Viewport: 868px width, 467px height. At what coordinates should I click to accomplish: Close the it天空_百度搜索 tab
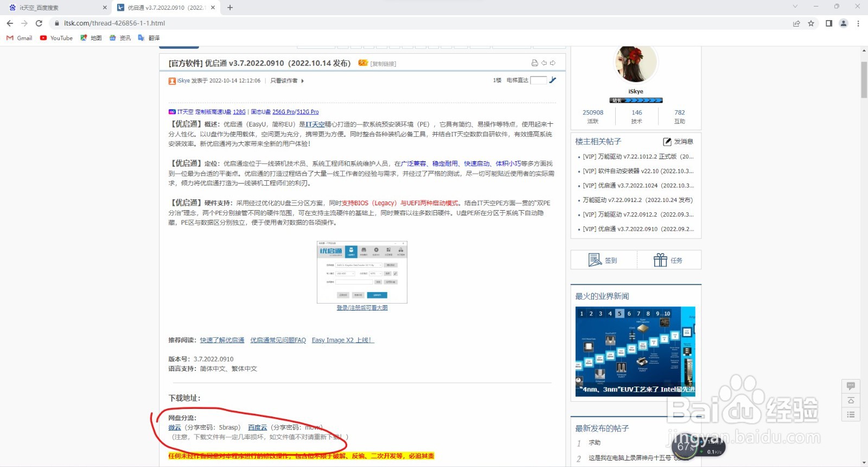pos(105,8)
